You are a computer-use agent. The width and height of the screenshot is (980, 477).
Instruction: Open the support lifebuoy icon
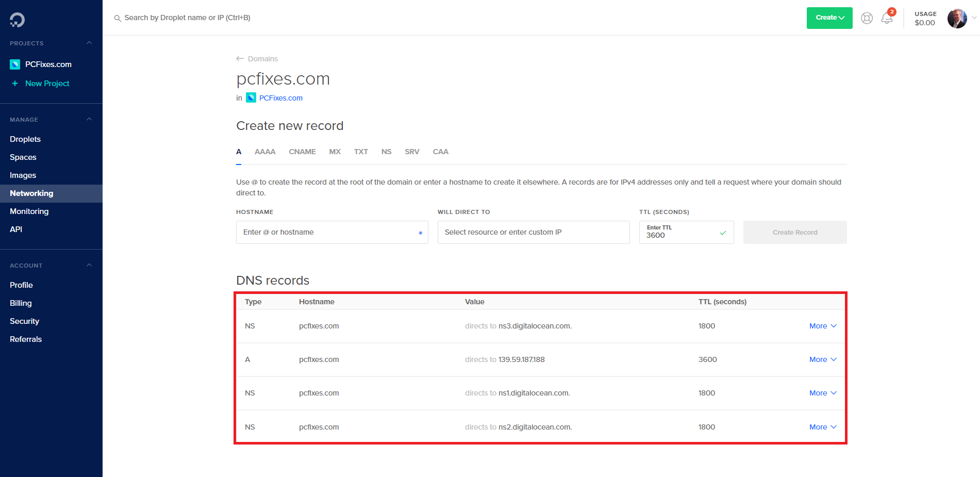[x=867, y=18]
